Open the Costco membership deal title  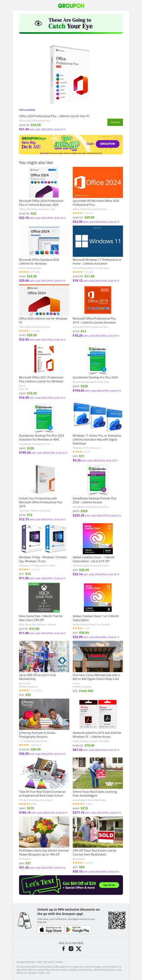click(x=96, y=677)
